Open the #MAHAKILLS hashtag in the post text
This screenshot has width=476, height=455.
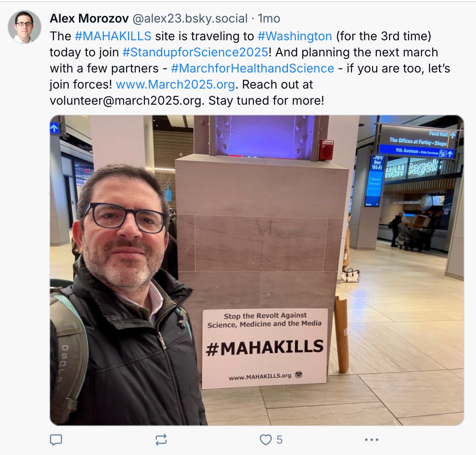click(113, 36)
